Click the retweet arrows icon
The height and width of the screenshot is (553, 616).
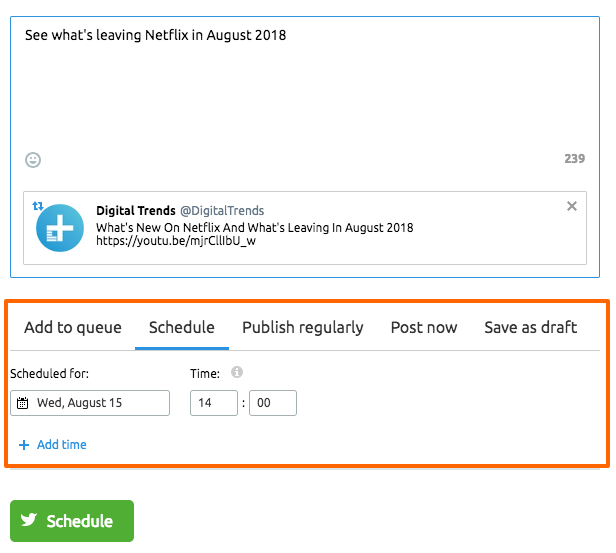click(38, 206)
